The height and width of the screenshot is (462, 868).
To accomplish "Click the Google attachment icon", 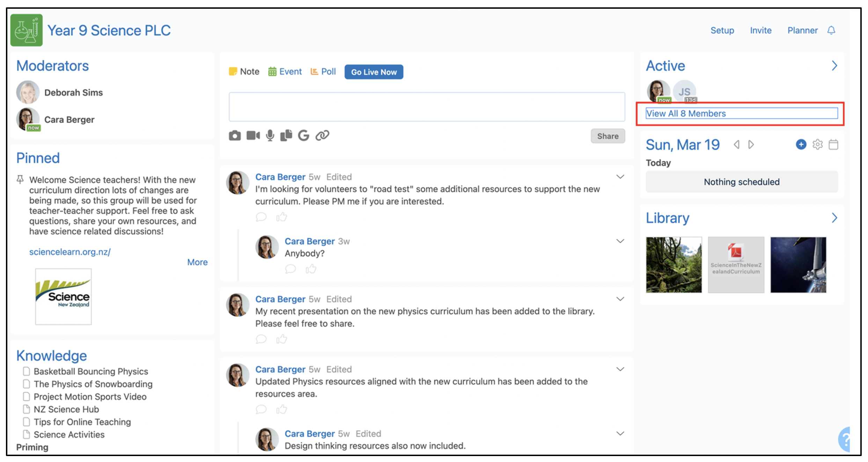I will pyautogui.click(x=303, y=135).
